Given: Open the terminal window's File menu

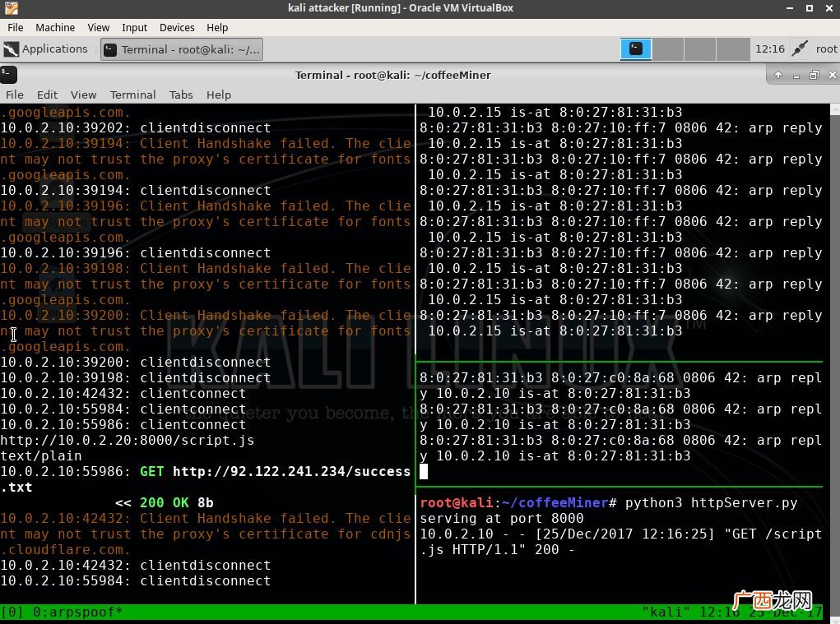Looking at the screenshot, I should [15, 95].
